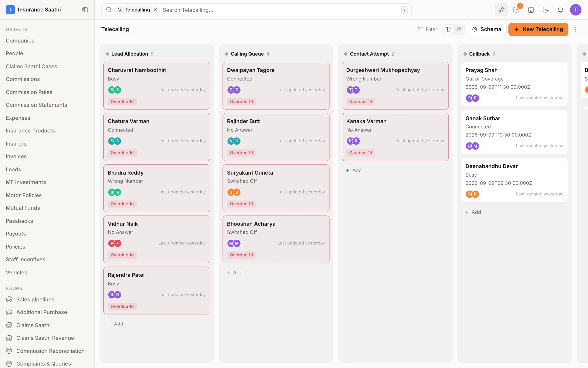This screenshot has width=588, height=368.
Task: Switch to board column view
Action: click(448, 29)
